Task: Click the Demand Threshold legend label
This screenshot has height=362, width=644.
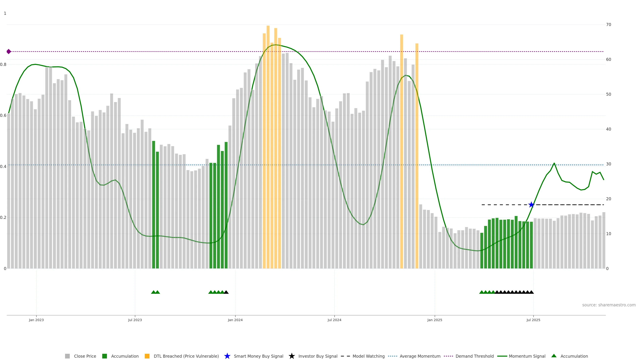Action: pos(474,356)
